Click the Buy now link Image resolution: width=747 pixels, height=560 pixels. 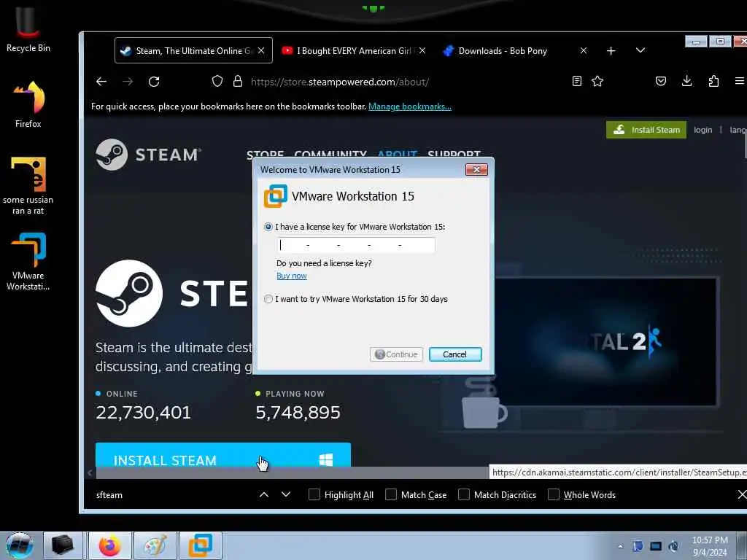tap(292, 276)
